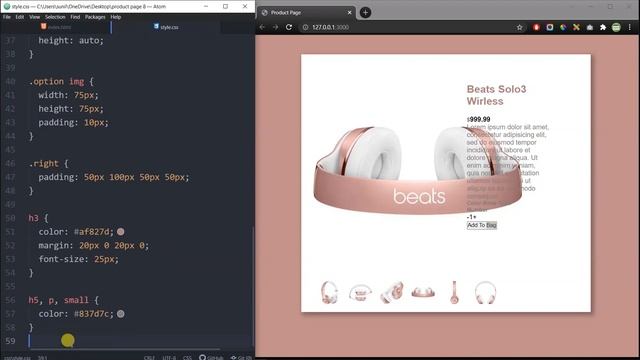Place cursor on the .option img line
Viewport: 640px width, 360px height.
click(x=61, y=82)
